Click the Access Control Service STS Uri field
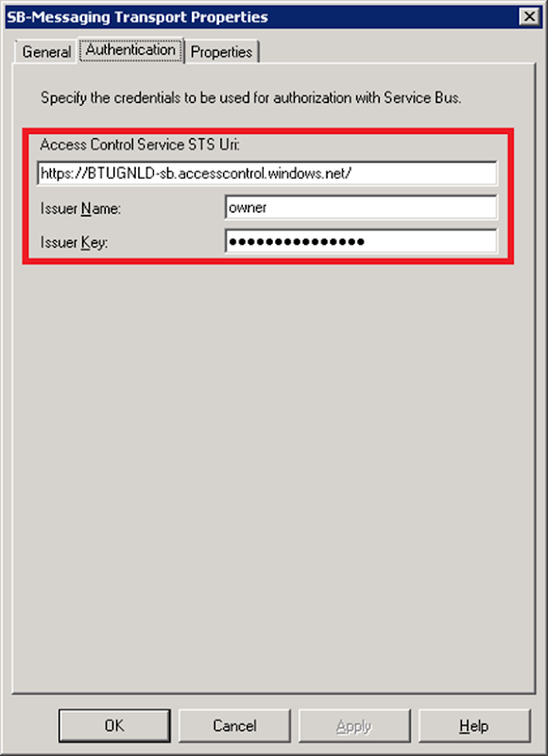The image size is (548, 756). (x=267, y=173)
